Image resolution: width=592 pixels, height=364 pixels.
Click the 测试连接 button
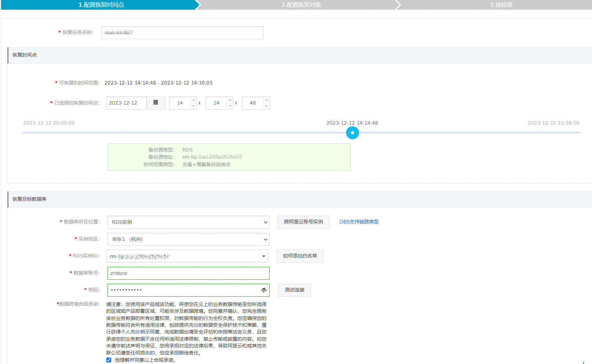click(x=295, y=290)
